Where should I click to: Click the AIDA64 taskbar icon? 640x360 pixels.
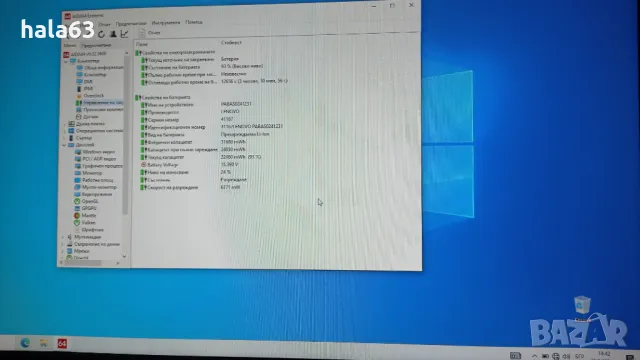coord(62,344)
